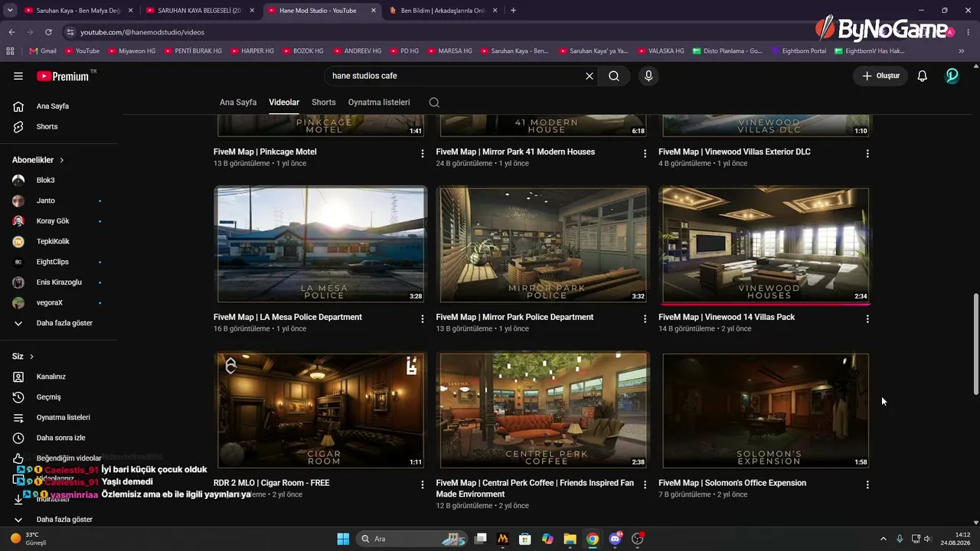Screen dimensions: 980x551
Task: Switch to SARUHAN KAYA BELGESELİ browser tab
Action: click(x=201, y=11)
